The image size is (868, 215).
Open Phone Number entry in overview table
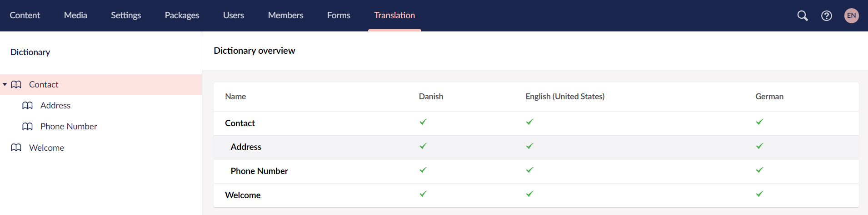259,171
